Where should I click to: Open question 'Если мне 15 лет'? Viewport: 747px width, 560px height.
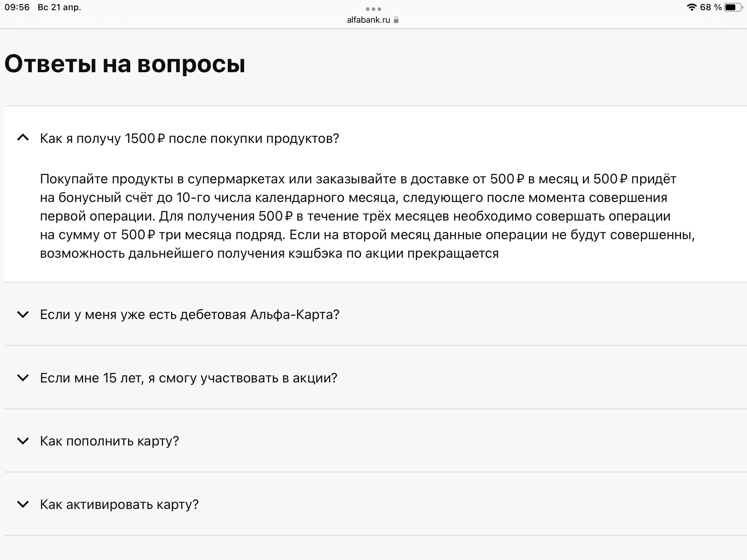pos(188,378)
